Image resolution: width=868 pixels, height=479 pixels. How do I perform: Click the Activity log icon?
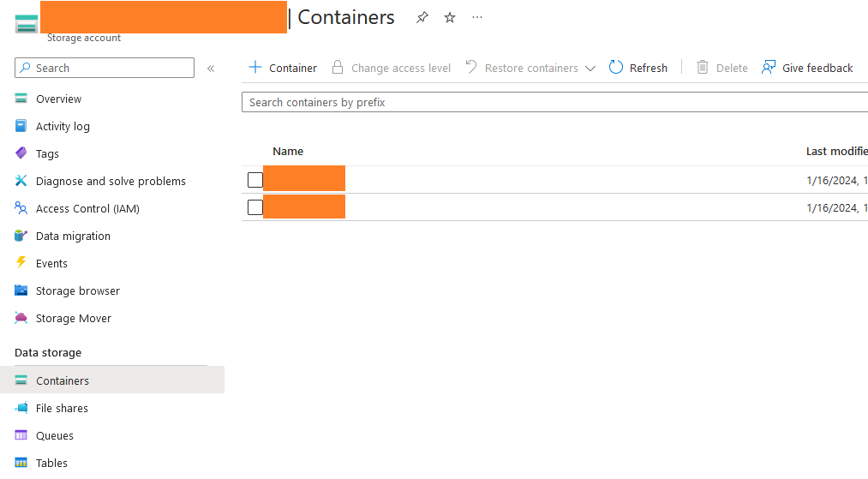pyautogui.click(x=21, y=126)
